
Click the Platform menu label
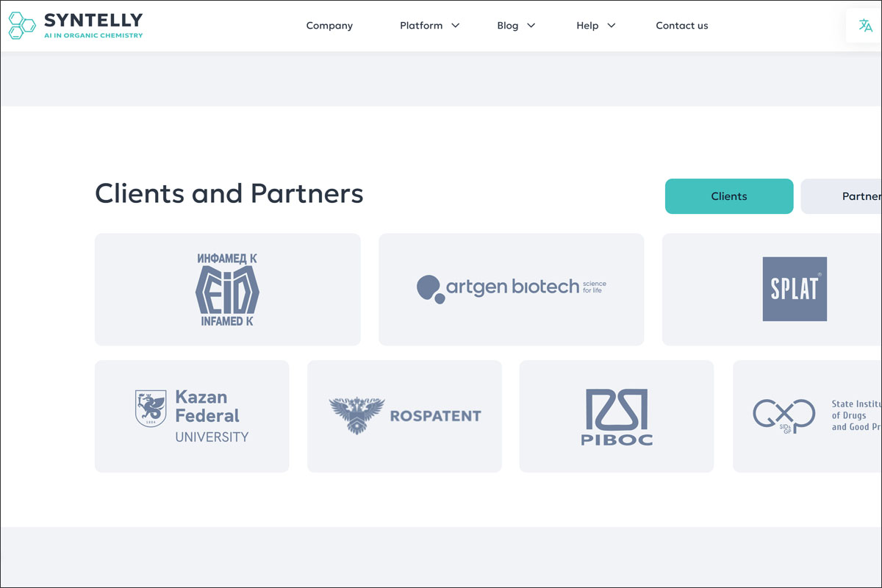pyautogui.click(x=421, y=26)
